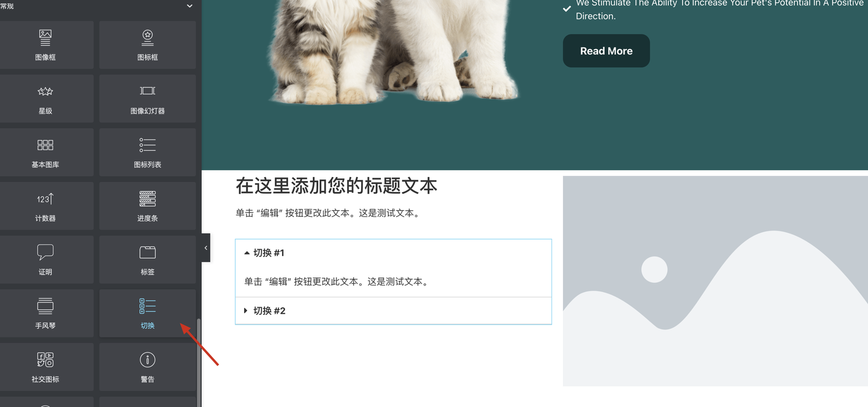This screenshot has height=407, width=868.
Task: Choose the 标签 tabs widget
Action: 148,259
